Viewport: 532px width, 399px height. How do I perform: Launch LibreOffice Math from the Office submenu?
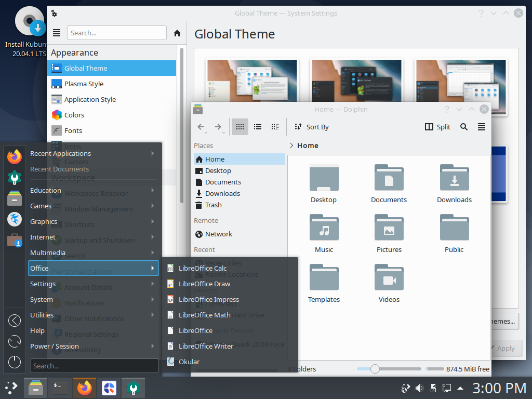pos(230,315)
